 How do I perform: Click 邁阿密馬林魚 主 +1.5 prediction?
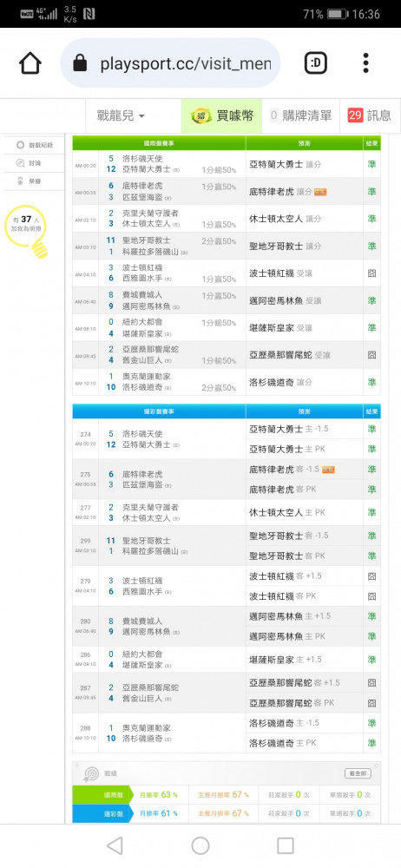290,616
